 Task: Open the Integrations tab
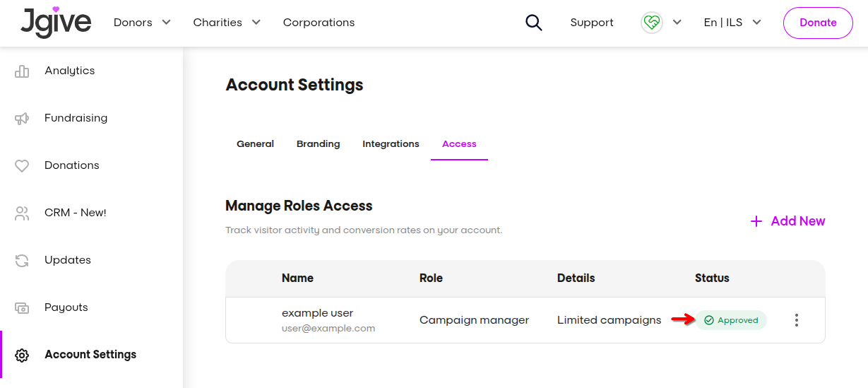point(391,144)
